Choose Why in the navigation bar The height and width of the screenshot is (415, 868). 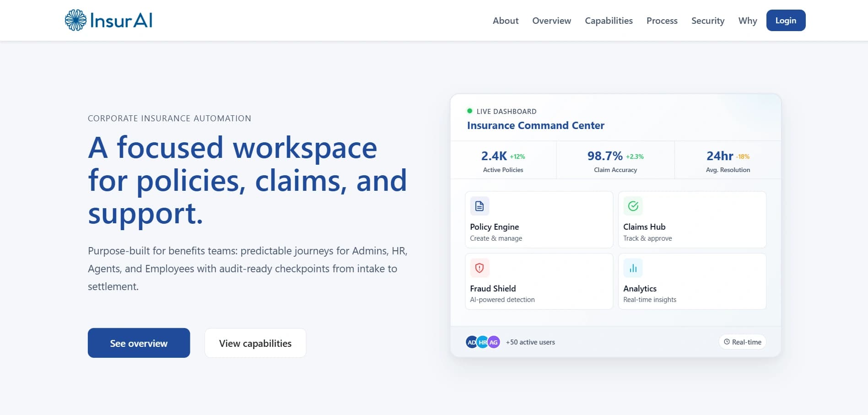pyautogui.click(x=748, y=21)
